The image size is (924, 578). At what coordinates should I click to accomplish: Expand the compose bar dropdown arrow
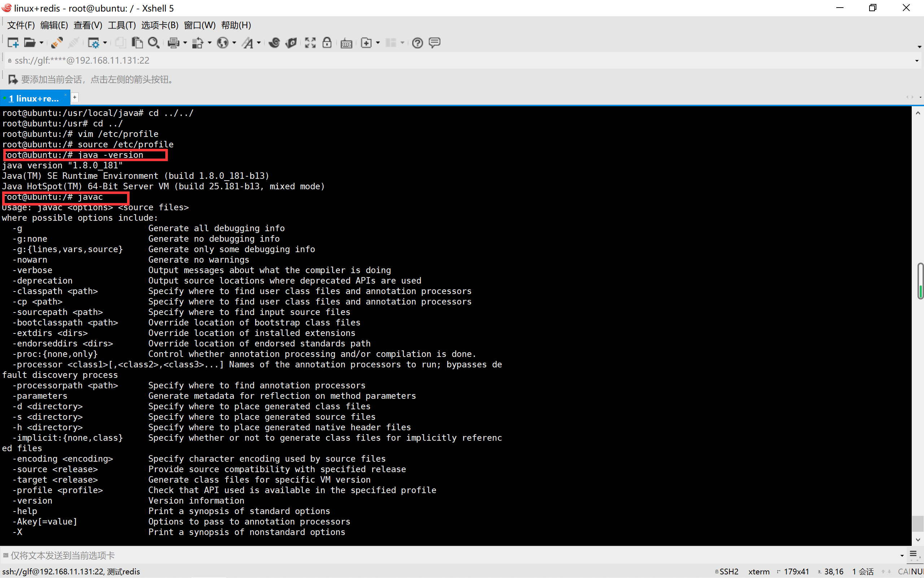(x=902, y=556)
